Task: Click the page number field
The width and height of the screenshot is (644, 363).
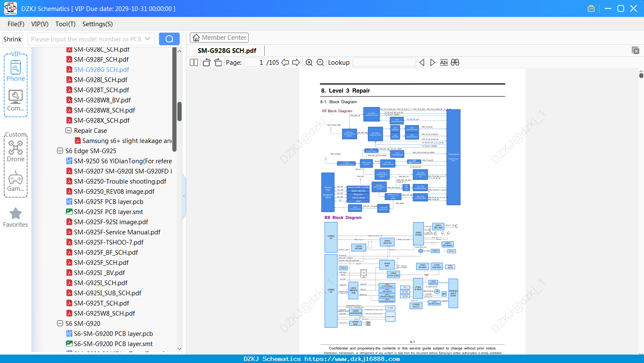Action: pos(255,63)
